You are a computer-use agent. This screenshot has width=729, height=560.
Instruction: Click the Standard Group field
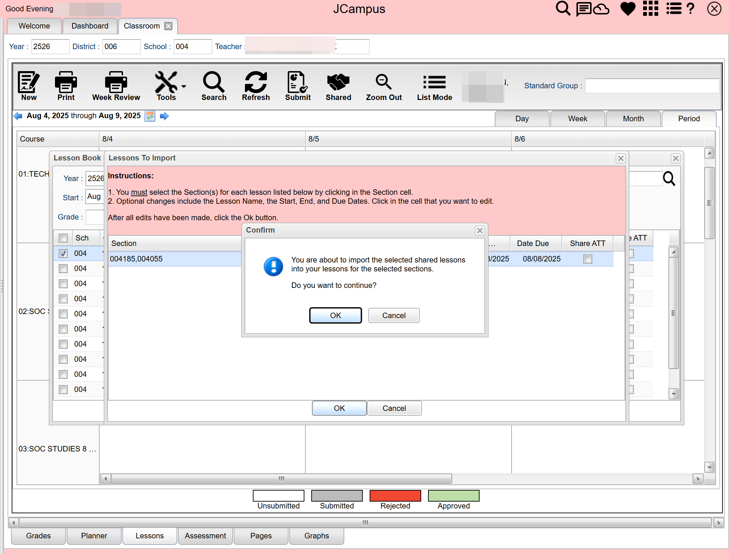click(652, 86)
